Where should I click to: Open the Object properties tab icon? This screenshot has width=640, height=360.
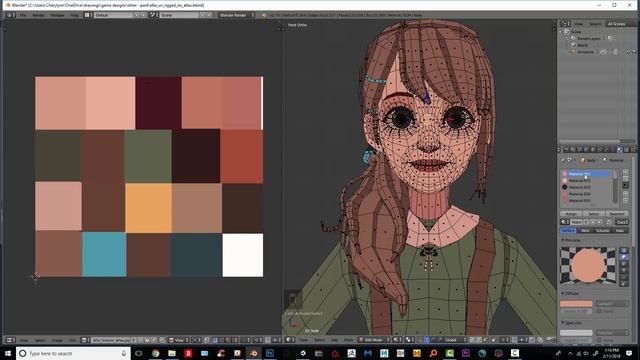tap(593, 150)
